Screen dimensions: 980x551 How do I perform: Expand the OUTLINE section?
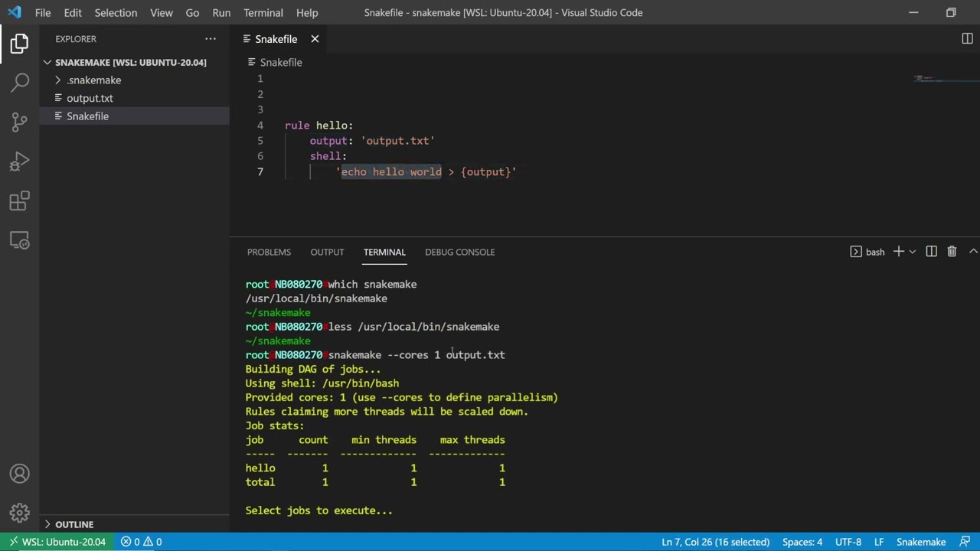(74, 524)
